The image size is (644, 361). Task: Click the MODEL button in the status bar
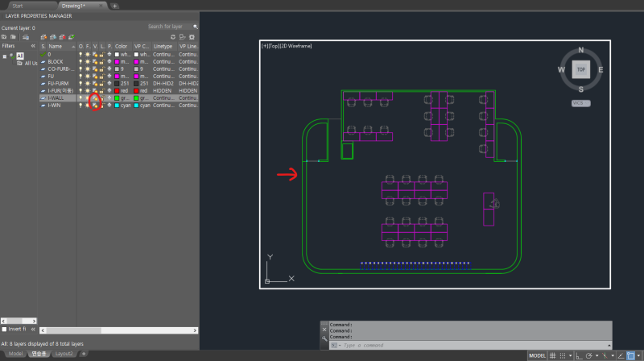click(536, 355)
